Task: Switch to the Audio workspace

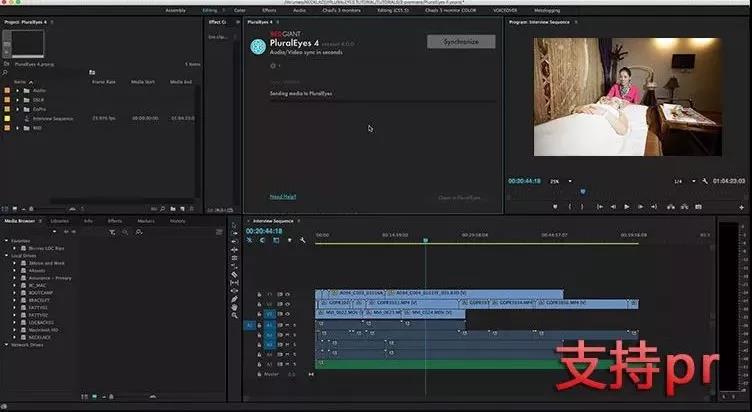Action: pos(299,11)
